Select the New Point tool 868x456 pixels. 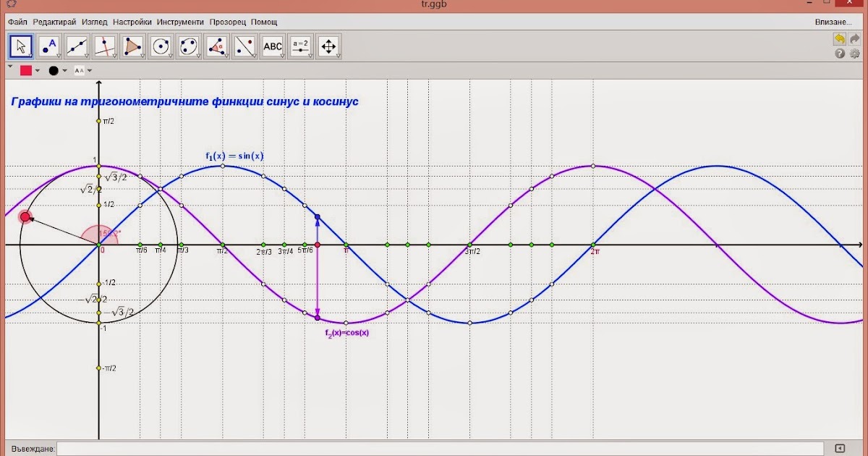[49, 46]
